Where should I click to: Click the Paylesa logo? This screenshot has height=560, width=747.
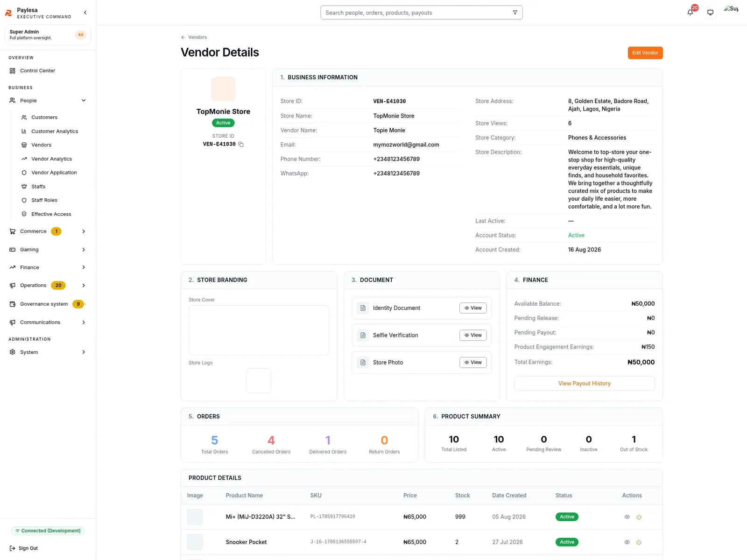[x=8, y=13]
